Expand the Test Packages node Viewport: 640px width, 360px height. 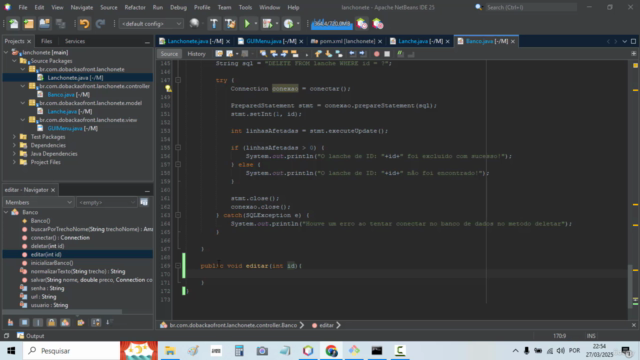point(14,137)
